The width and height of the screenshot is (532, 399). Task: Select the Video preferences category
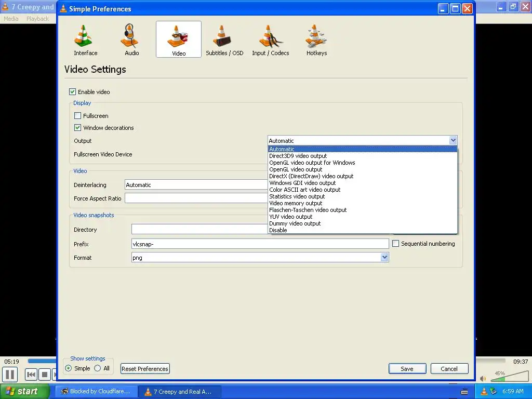(179, 39)
